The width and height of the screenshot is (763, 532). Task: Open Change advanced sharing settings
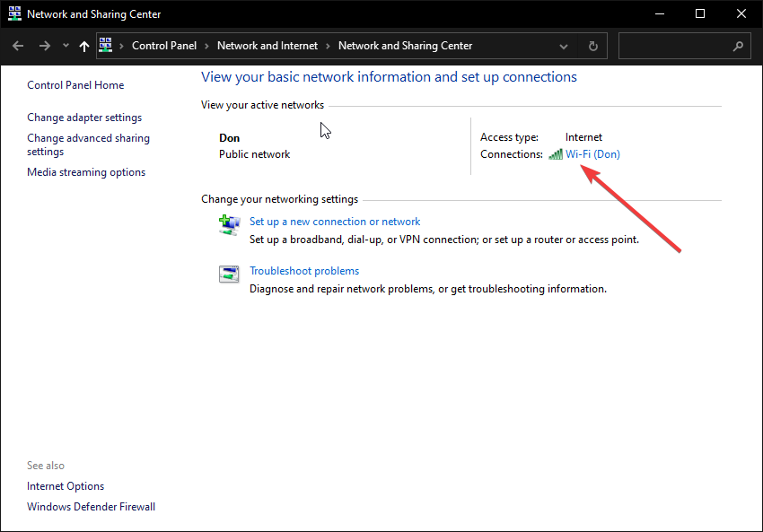tap(88, 145)
